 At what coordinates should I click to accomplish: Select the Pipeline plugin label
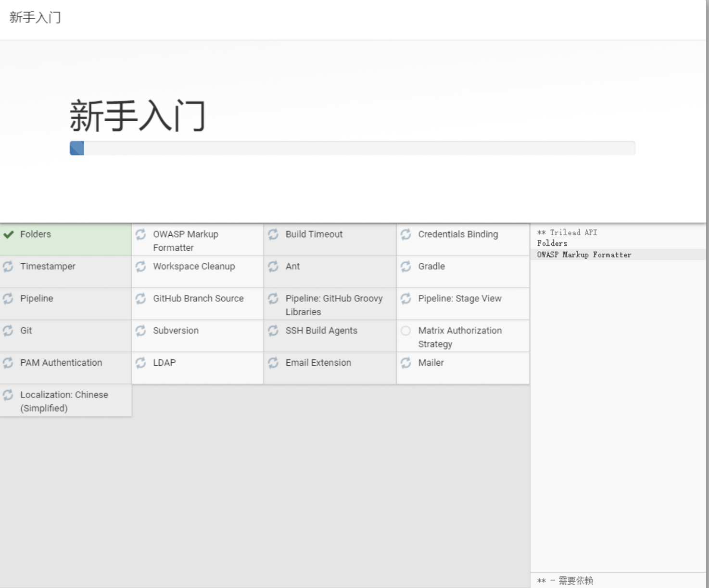(x=37, y=299)
